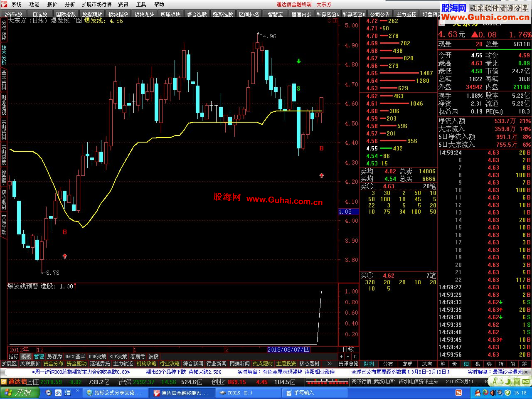This screenshot has height=399, width=532.
Task: Open the 综合新闻 tab
Action: 193,364
